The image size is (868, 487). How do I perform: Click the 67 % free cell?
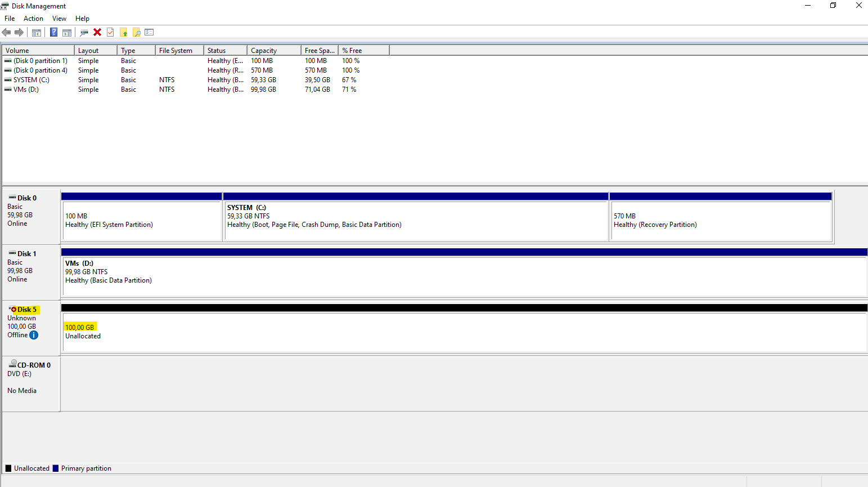349,80
